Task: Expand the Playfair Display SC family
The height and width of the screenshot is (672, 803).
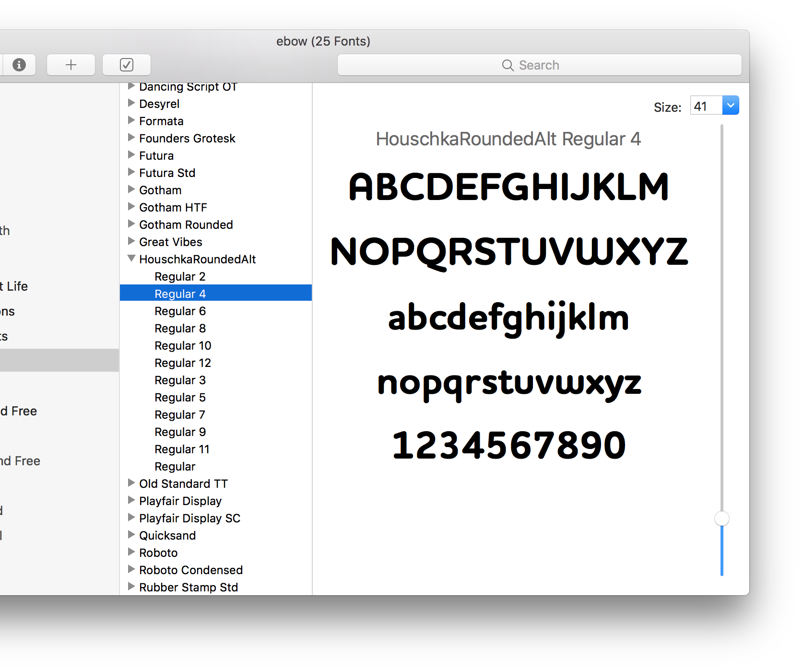Action: (131, 518)
